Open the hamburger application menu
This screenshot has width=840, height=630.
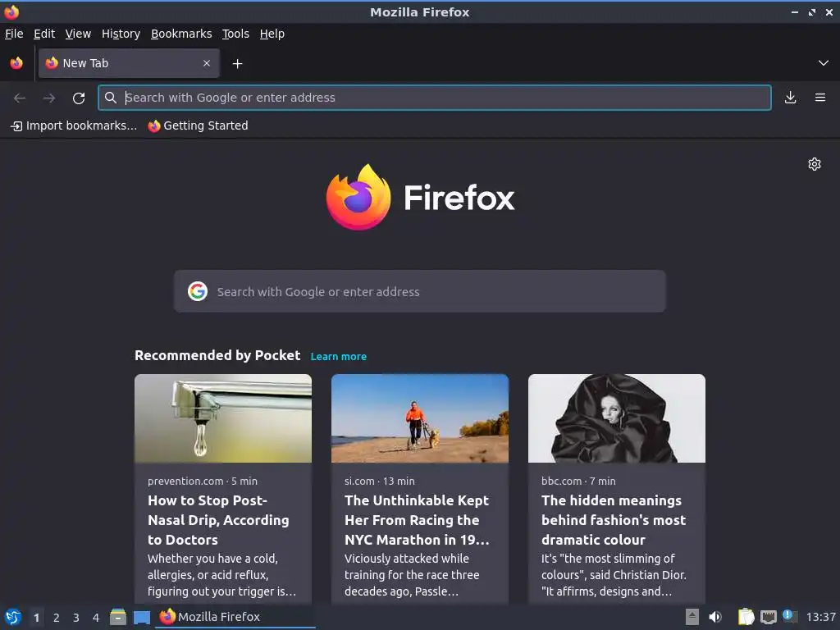820,98
